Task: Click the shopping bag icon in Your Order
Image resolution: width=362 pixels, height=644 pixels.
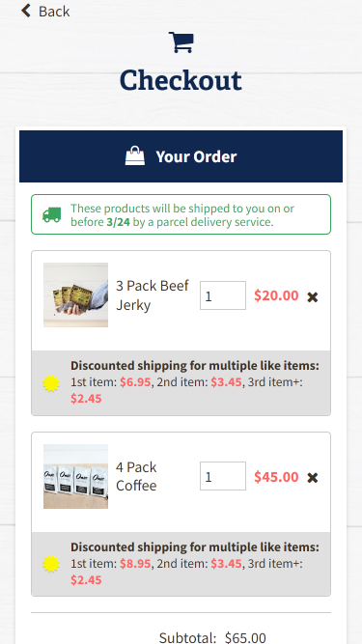Action: (x=135, y=156)
